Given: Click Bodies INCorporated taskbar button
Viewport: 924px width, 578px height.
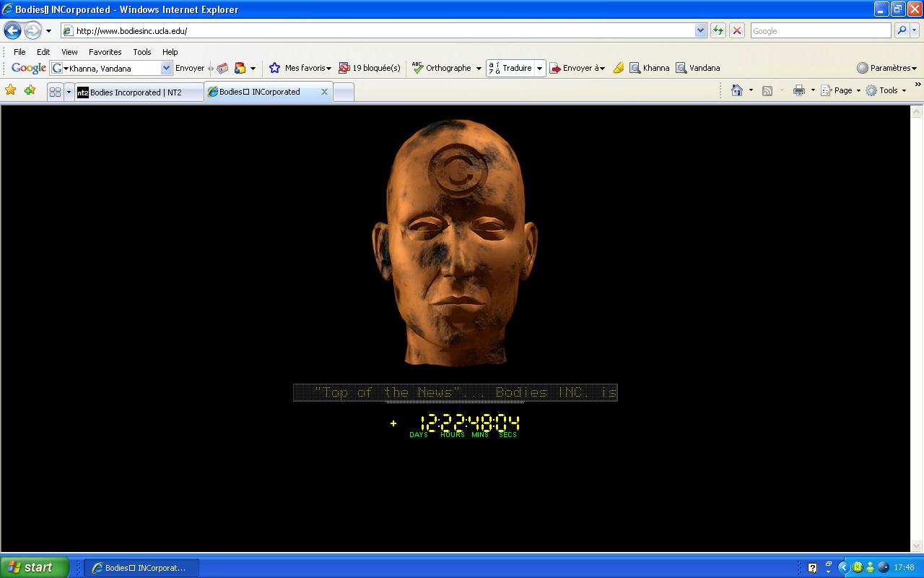Looking at the screenshot, I should pyautogui.click(x=141, y=568).
